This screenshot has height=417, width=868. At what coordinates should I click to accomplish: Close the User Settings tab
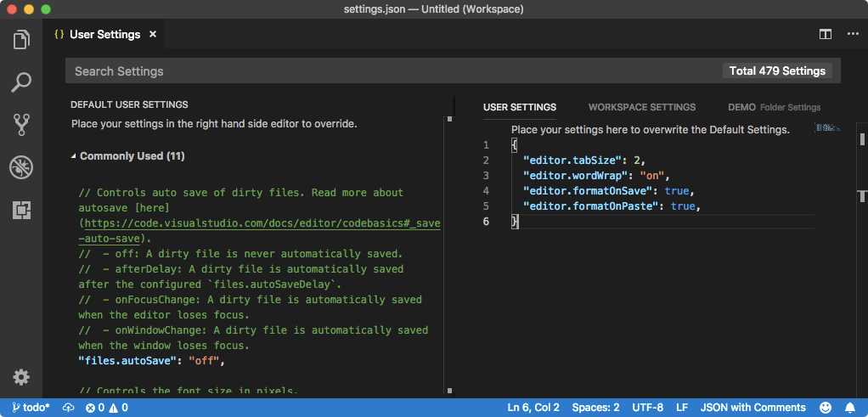[x=153, y=34]
